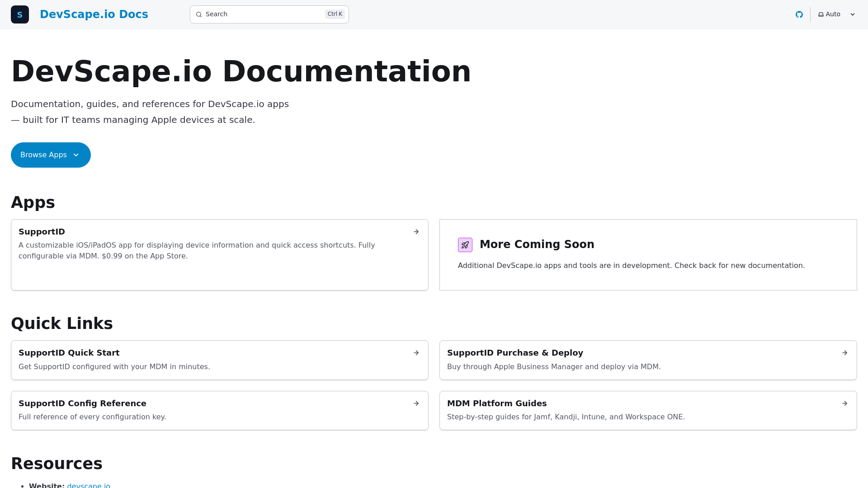Click the laptop icon beside Auto
The height and width of the screenshot is (488, 868).
click(x=821, y=14)
